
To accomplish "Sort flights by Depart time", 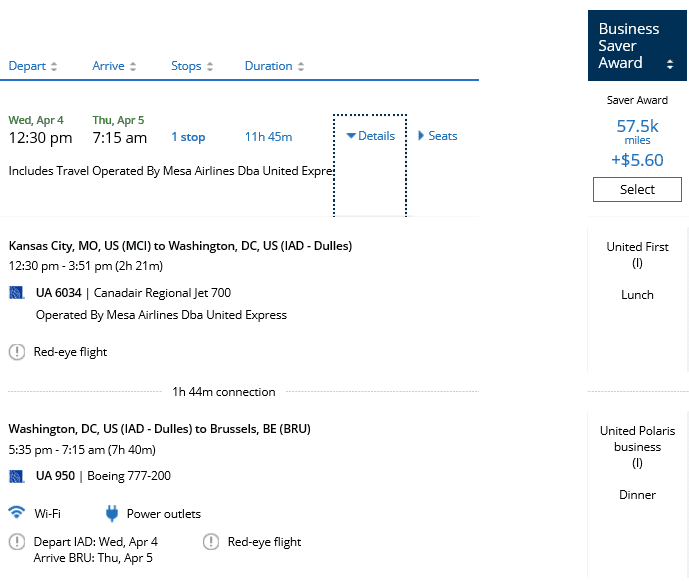I will (x=33, y=66).
